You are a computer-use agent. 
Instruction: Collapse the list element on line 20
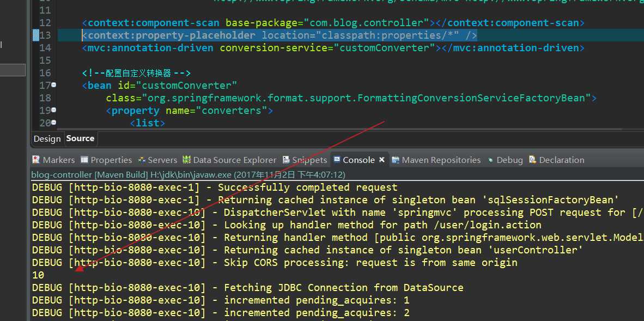coord(54,122)
